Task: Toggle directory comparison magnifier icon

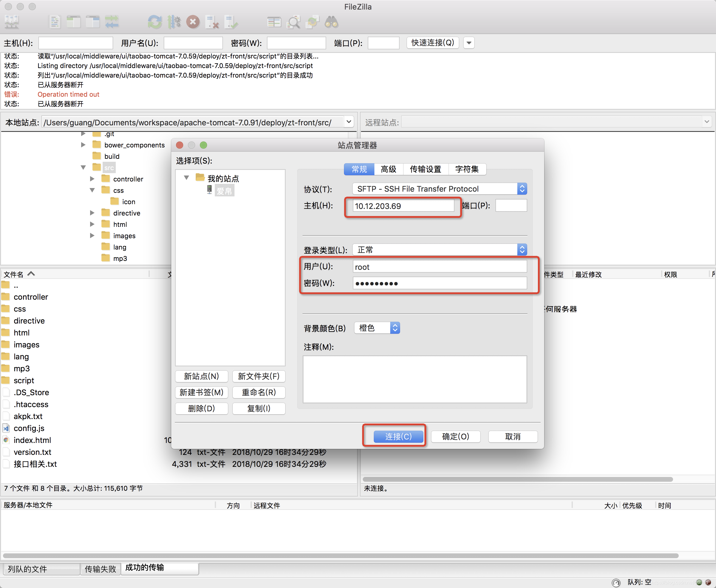Action: point(293,22)
